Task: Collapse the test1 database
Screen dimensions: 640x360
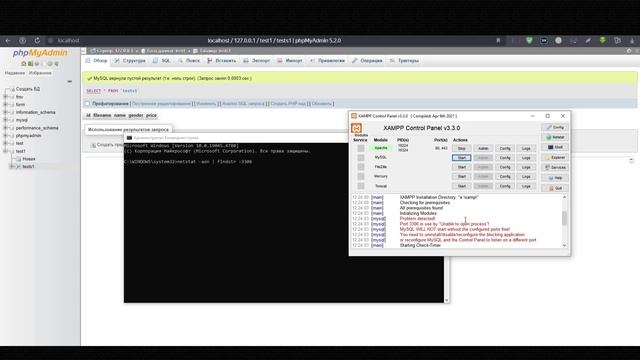Action: (x=6, y=151)
